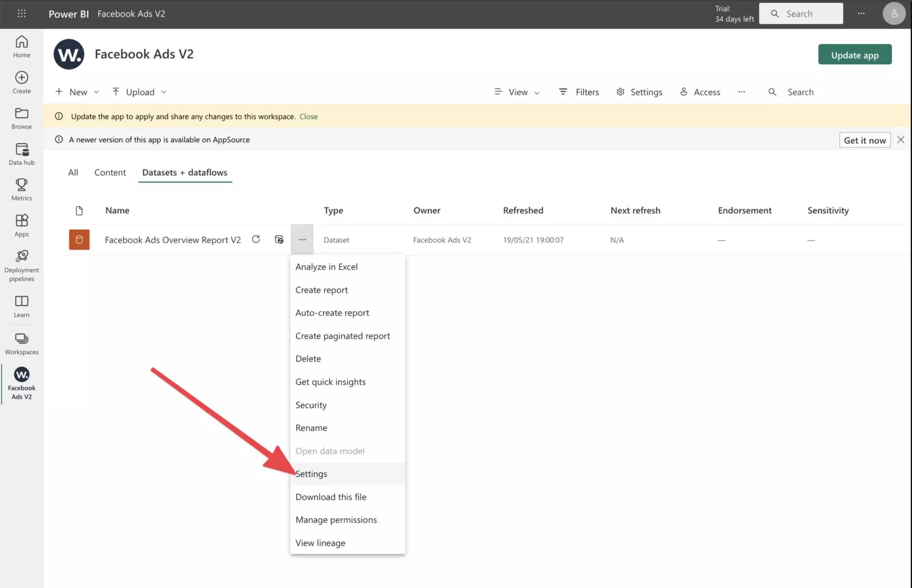Viewport: 912px width, 588px height.
Task: Open Filters pane
Action: coord(579,92)
